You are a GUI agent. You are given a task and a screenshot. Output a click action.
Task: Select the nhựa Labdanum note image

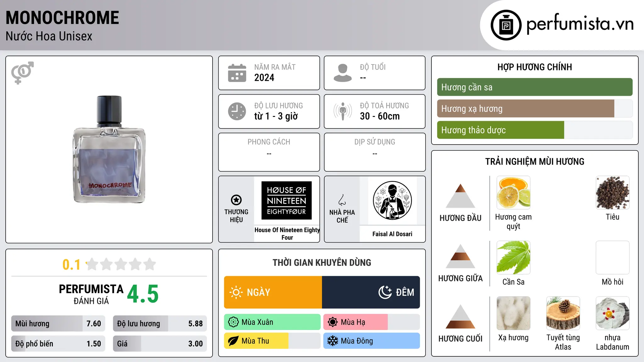pos(613,313)
